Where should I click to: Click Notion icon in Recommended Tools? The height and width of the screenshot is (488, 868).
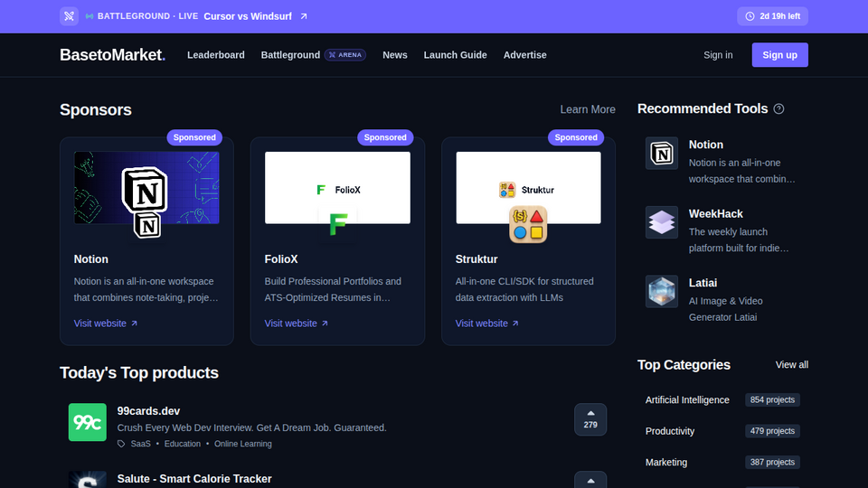[662, 154]
